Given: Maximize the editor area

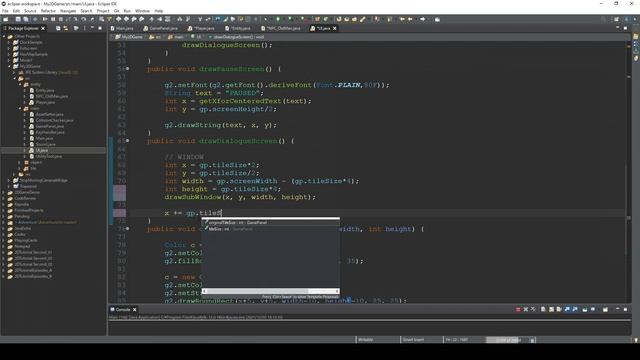Looking at the screenshot, I should coord(625,28).
